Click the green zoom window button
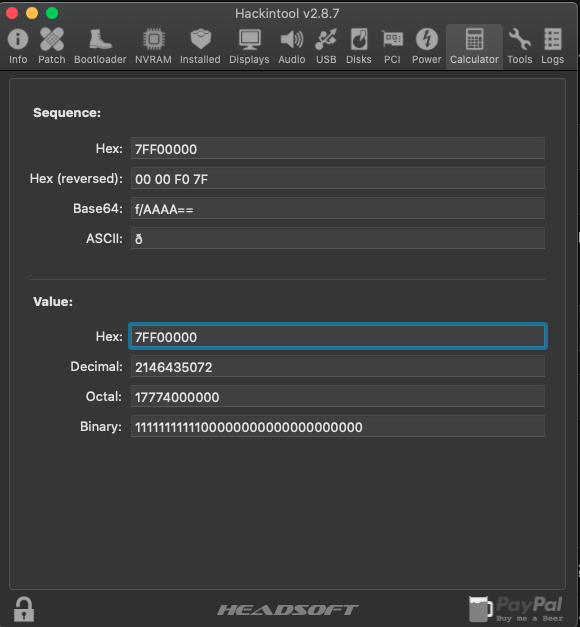 pos(52,13)
